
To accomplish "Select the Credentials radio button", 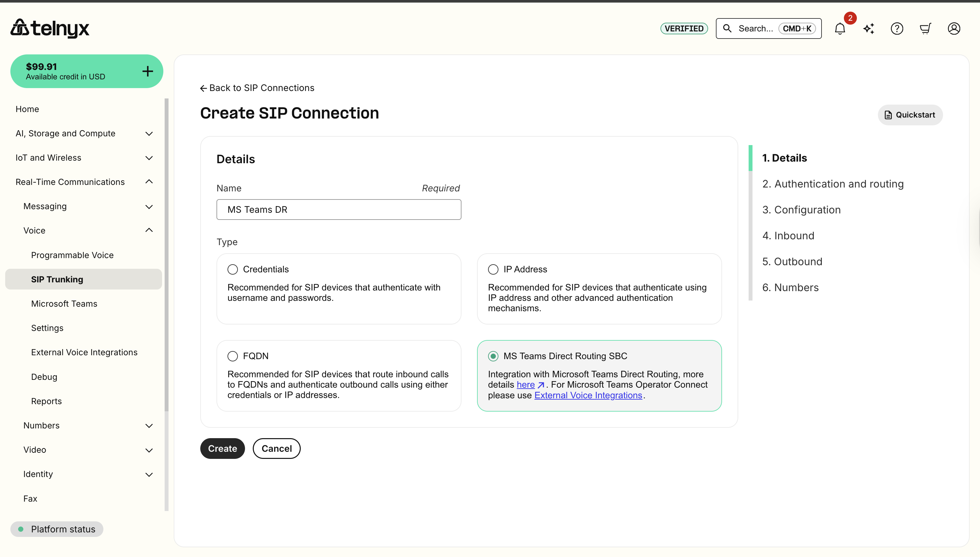I will (x=232, y=269).
